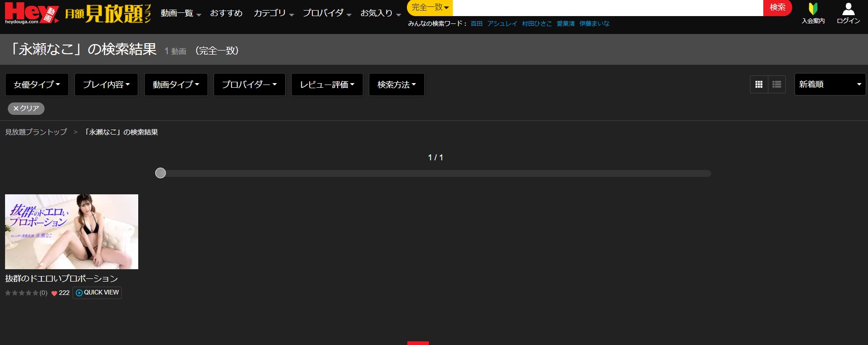Click the ログイン user icon
The width and height of the screenshot is (868, 345).
[848, 9]
